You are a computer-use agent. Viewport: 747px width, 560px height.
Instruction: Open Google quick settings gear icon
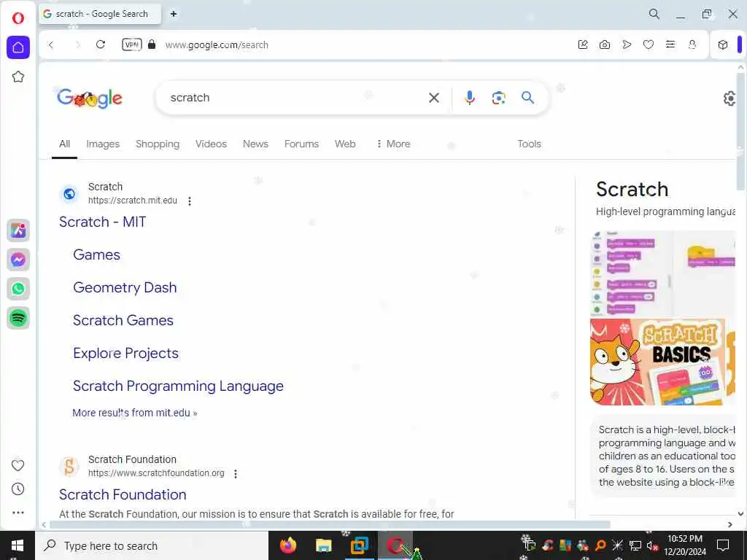pyautogui.click(x=729, y=98)
